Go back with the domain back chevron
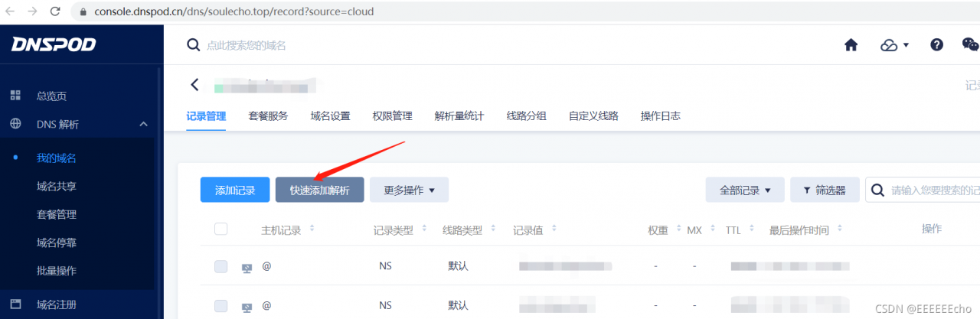Screen dimensions: 980x319 click(x=194, y=85)
